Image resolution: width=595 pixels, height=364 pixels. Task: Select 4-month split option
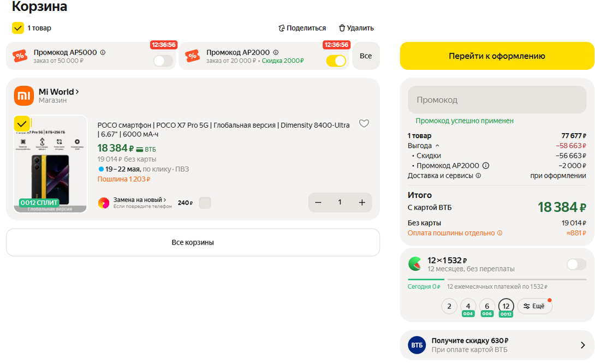468,306
